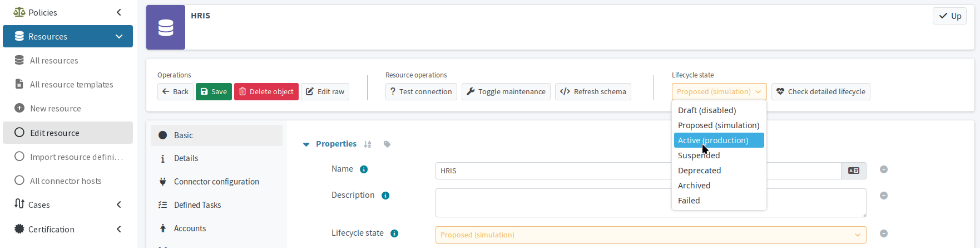Select Failed lifecycle option
Image resolution: width=980 pixels, height=248 pixels.
pyautogui.click(x=719, y=201)
